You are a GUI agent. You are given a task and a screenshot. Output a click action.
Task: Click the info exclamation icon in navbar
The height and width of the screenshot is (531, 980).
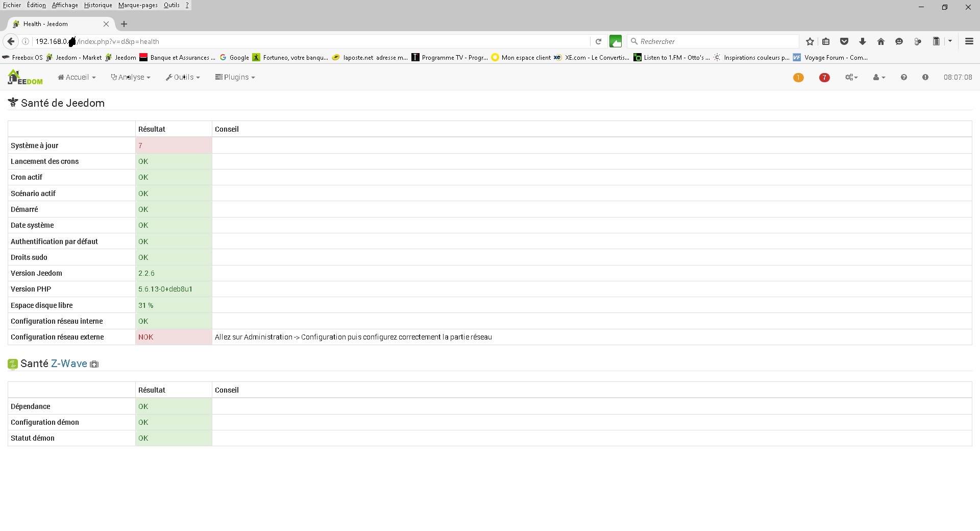(x=925, y=78)
